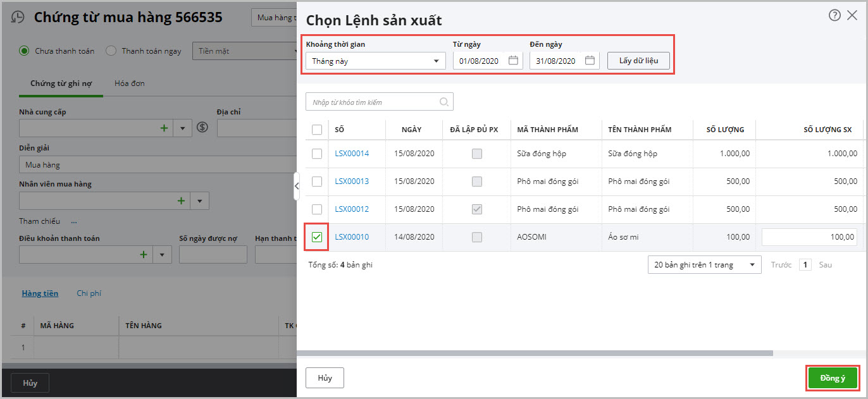Click the currency dollar icon
The height and width of the screenshot is (399, 868).
[202, 128]
